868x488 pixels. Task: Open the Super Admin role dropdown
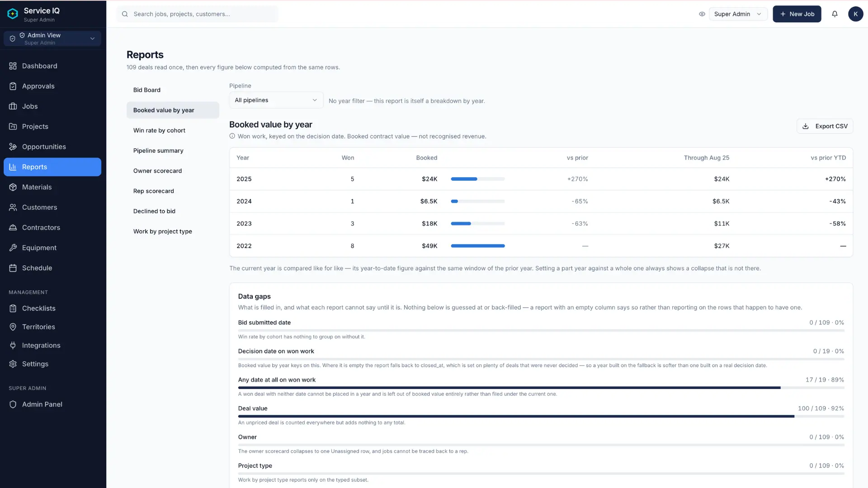tap(738, 14)
